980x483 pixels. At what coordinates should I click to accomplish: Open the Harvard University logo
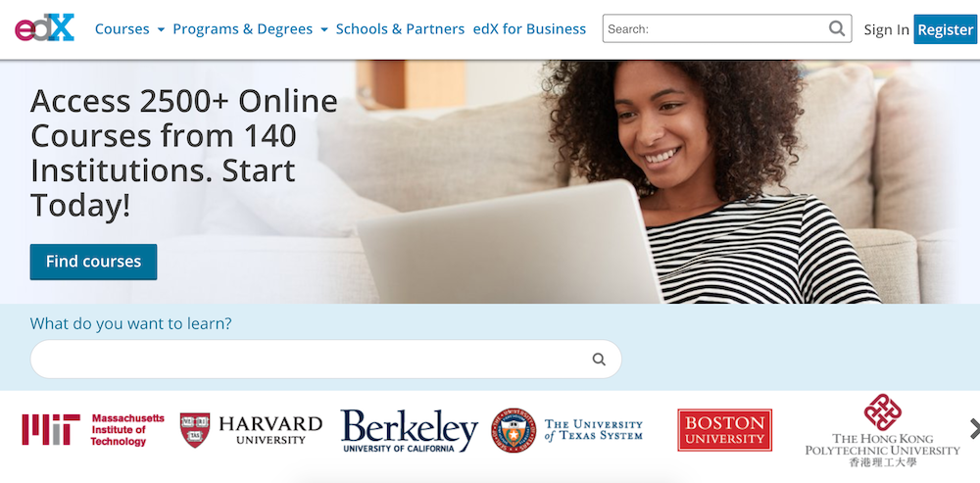coord(251,430)
